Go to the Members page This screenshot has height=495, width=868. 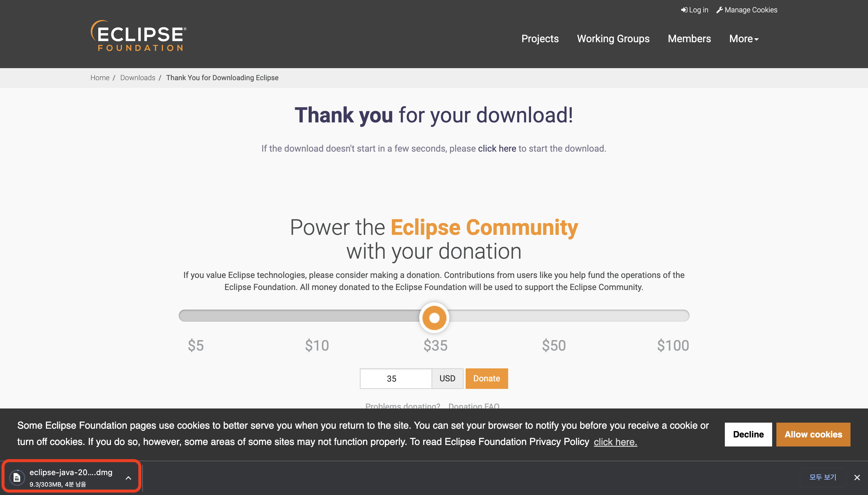689,39
